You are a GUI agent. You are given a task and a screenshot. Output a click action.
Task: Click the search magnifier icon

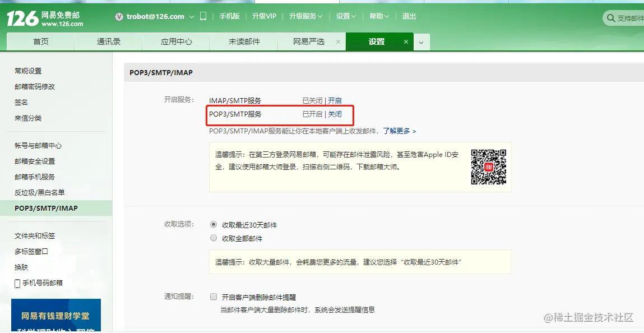(610, 18)
